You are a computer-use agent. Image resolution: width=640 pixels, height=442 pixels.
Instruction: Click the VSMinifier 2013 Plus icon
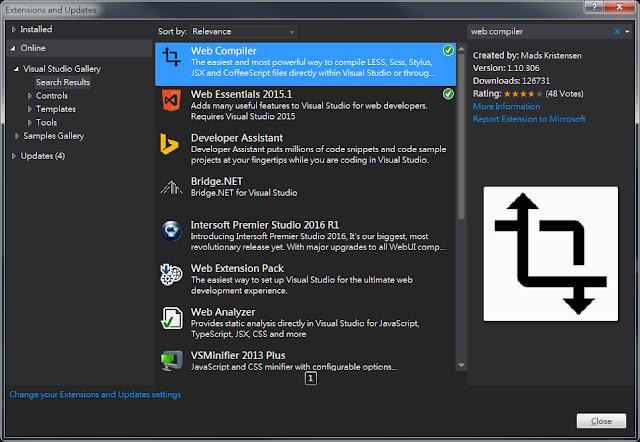point(171,361)
